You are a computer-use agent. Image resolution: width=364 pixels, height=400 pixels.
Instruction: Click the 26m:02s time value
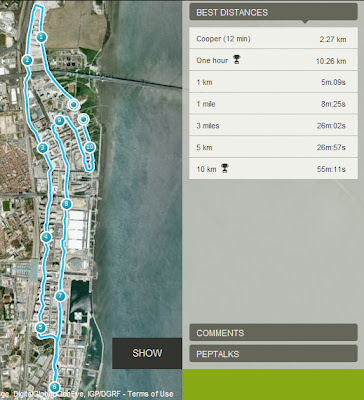click(331, 126)
